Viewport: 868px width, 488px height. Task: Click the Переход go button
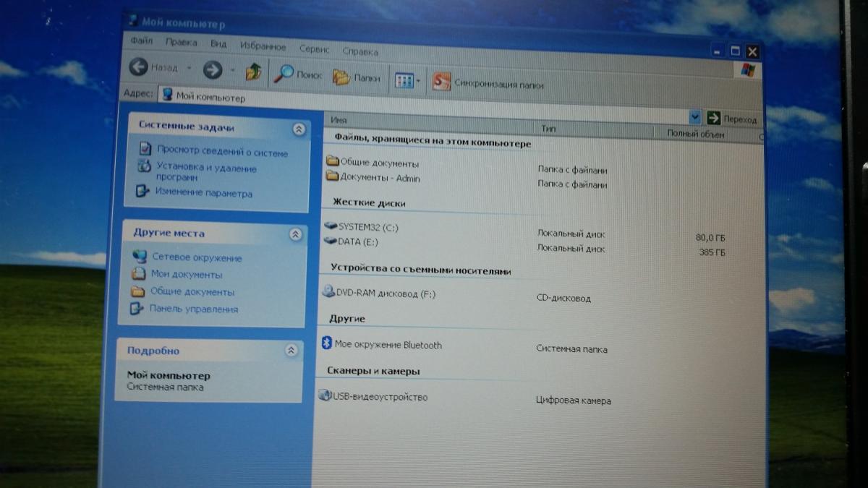(731, 119)
